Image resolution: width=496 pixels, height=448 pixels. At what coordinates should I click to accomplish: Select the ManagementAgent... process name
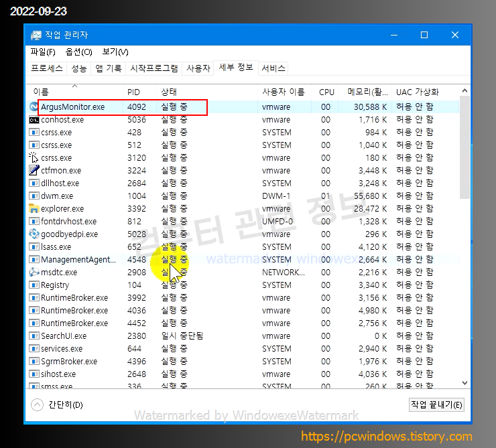tap(78, 259)
